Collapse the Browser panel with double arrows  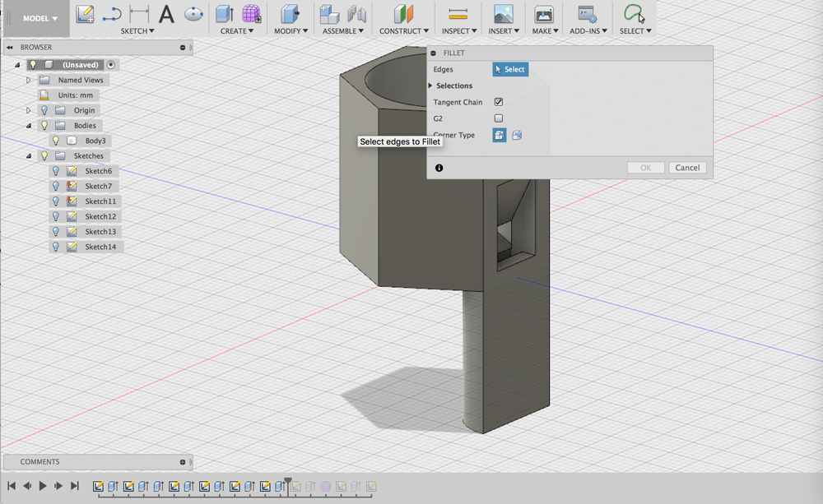(9, 47)
